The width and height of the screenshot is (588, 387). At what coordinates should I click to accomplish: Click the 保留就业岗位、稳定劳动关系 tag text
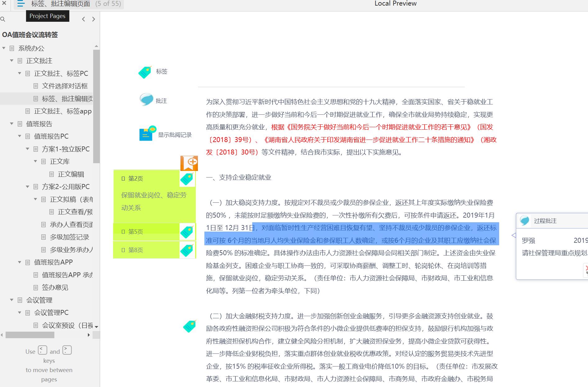[x=154, y=201]
